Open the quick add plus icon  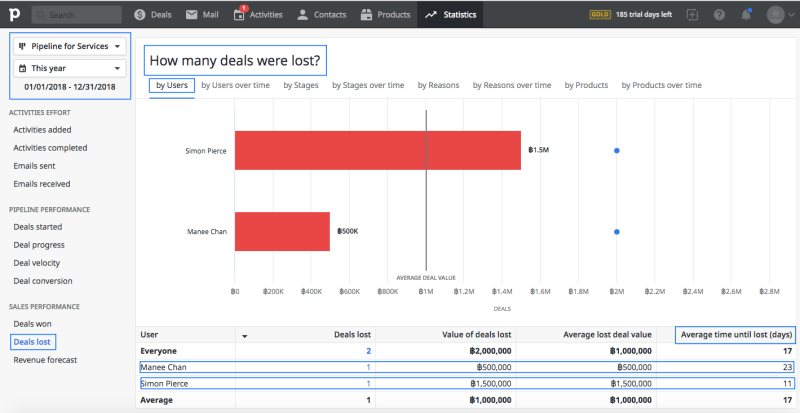692,15
